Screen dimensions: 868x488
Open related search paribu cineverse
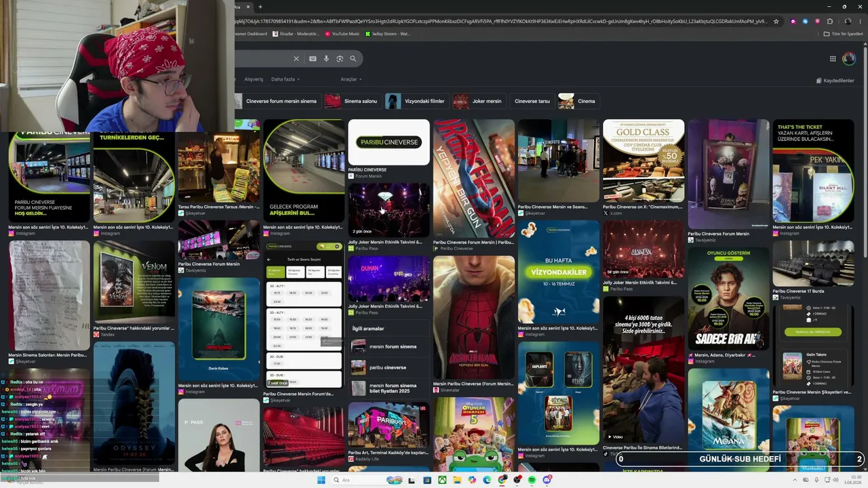pos(390,367)
